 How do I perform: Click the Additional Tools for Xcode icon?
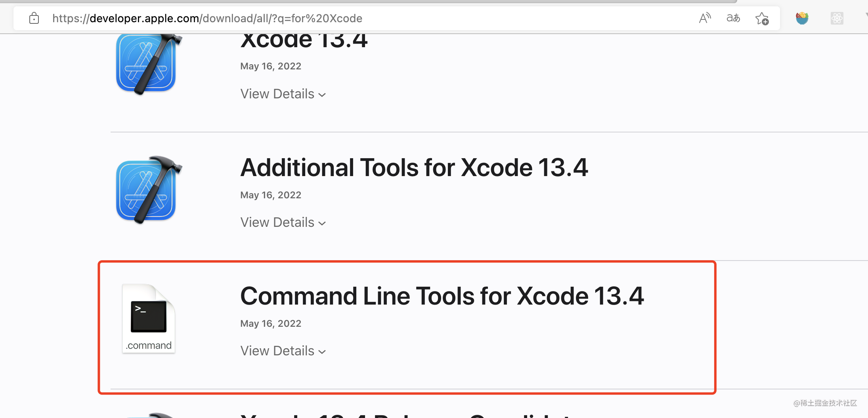pos(149,190)
